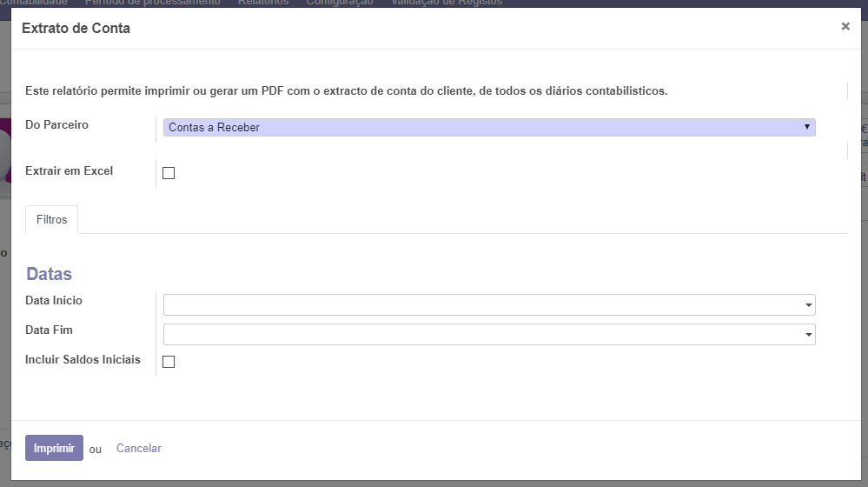Click the Do Parceiro field label
868x487 pixels.
56,125
